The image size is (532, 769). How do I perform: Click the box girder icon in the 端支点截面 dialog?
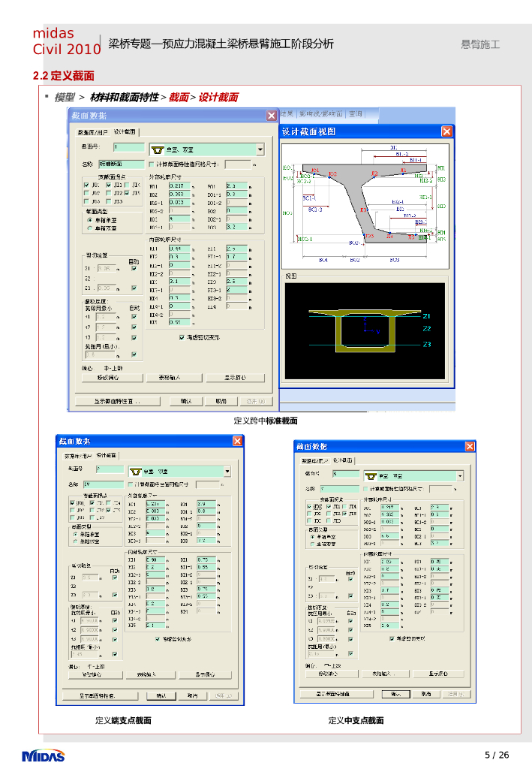[x=137, y=472]
